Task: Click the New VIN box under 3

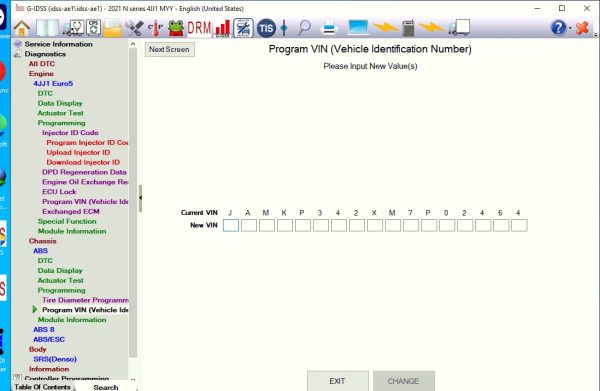Action: [x=321, y=225]
